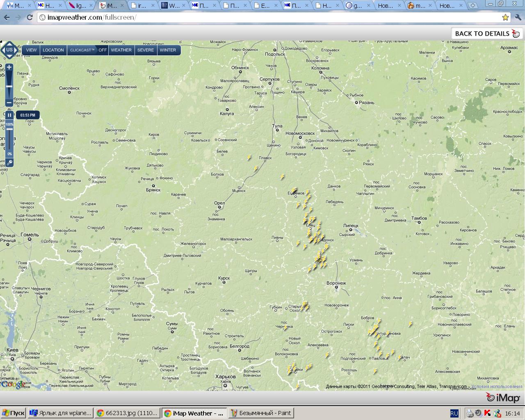The image size is (525, 420).
Task: Click the Гомель city label on the map
Action: point(30,235)
